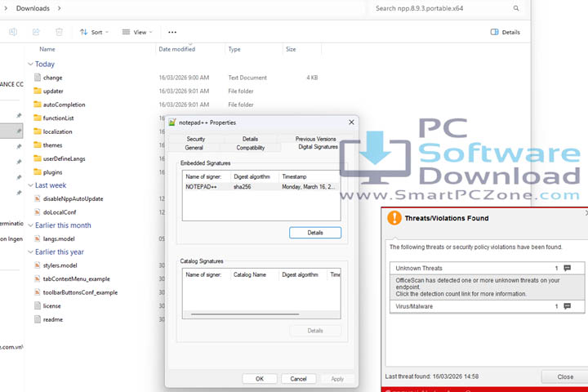Open Virus/Malware detection count comment icon
This screenshot has width=588, height=392.
(567, 306)
